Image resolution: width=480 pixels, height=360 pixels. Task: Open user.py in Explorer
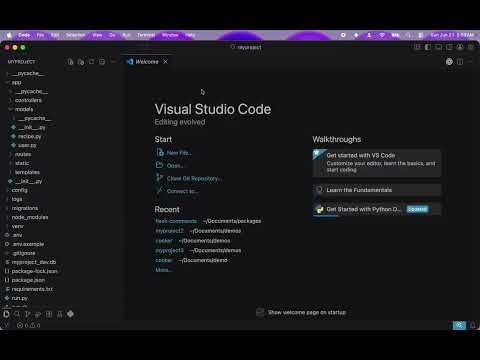tap(27, 145)
